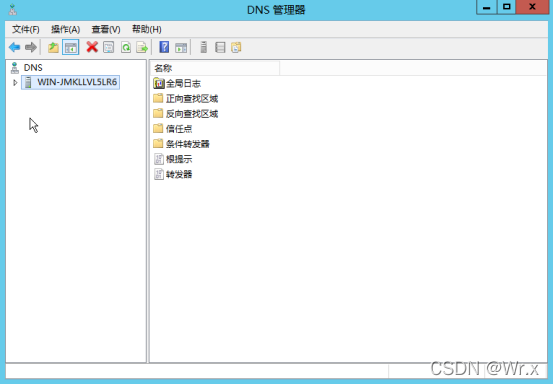Open the 帮助(H) menu

tap(147, 29)
